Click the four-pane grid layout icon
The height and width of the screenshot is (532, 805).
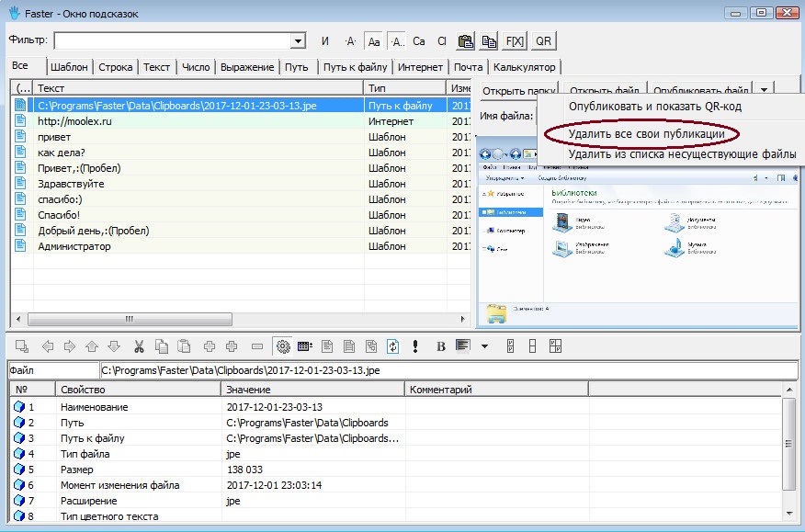pyautogui.click(x=555, y=346)
